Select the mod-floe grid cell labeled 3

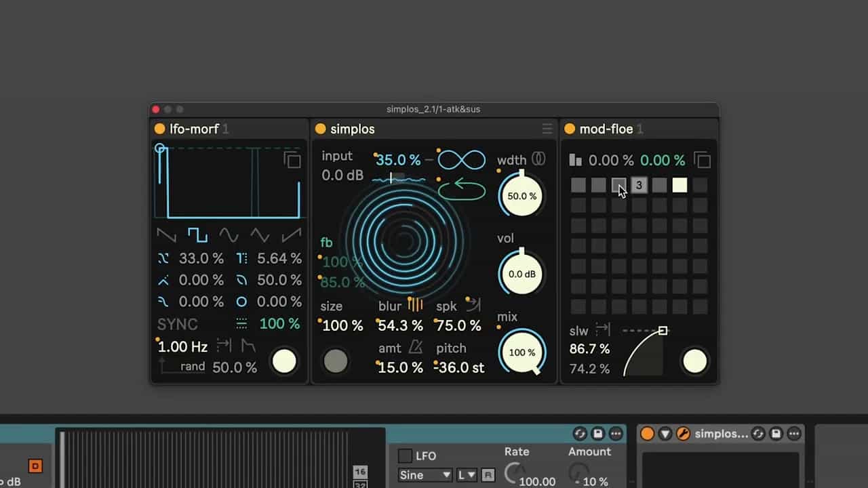click(x=639, y=185)
